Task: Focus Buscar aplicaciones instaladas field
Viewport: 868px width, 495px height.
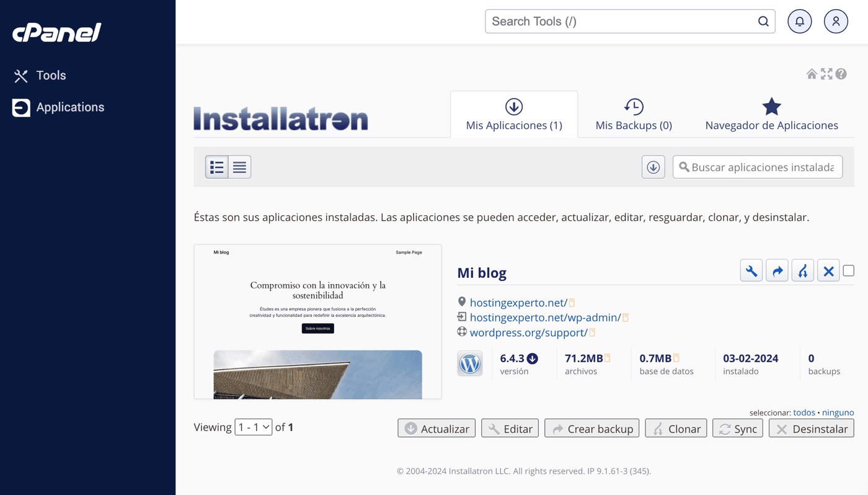Action: [758, 167]
